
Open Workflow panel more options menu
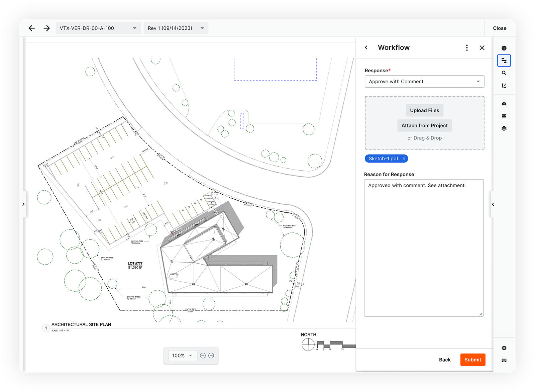click(467, 48)
